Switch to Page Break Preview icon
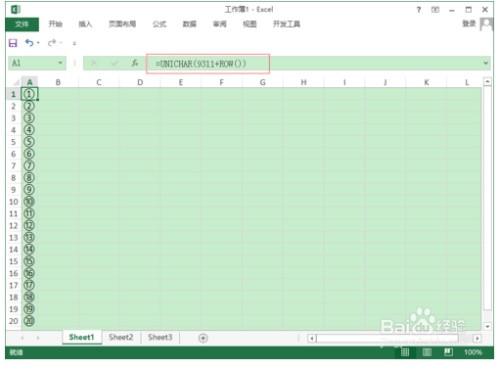Screen dimensions: 500x369 point(448,352)
